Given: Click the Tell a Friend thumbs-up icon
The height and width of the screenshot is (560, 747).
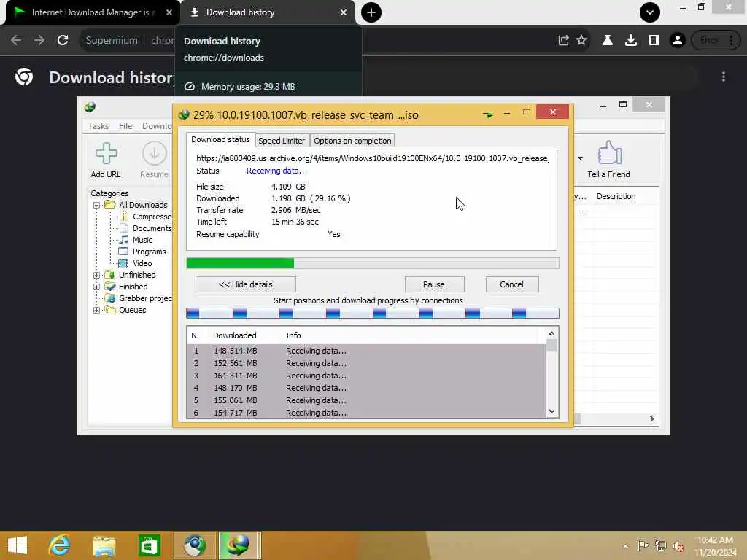Looking at the screenshot, I should [609, 153].
